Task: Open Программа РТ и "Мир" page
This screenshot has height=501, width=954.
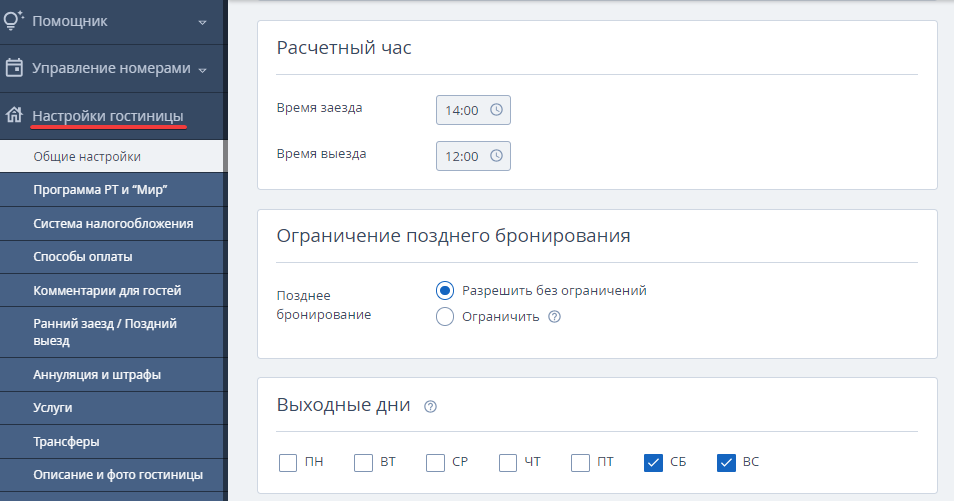Action: tap(112, 190)
